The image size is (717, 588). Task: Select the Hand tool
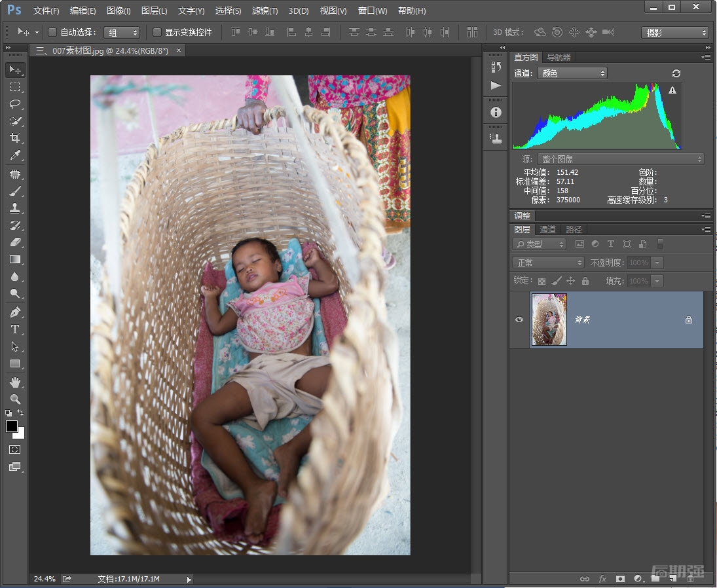click(15, 382)
